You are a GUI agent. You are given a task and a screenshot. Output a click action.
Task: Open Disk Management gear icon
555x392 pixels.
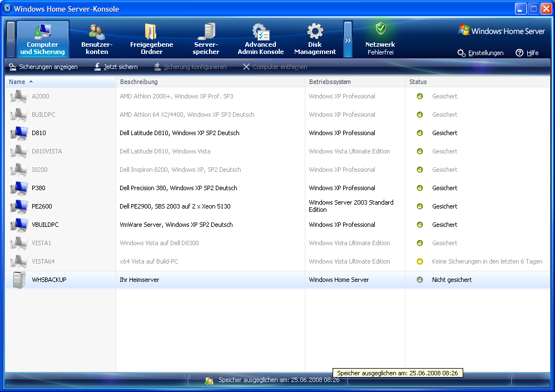(315, 31)
